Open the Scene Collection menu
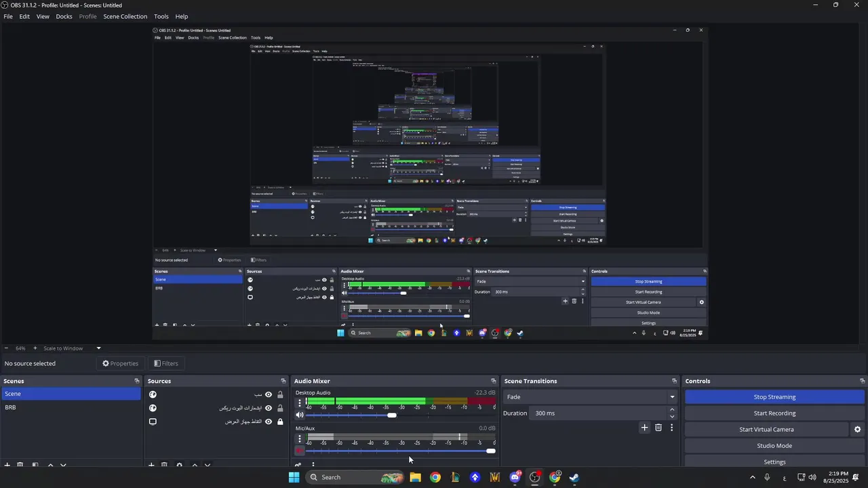The width and height of the screenshot is (868, 488). click(125, 16)
